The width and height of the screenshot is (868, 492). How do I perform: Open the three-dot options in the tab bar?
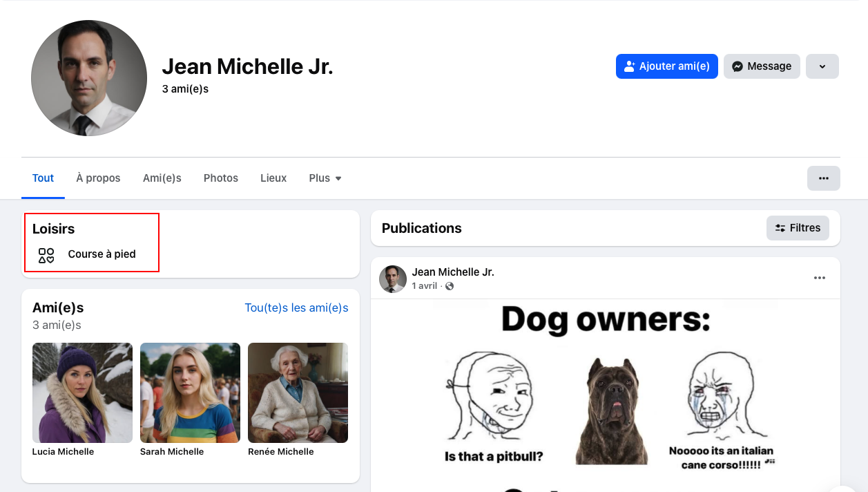[x=823, y=178]
